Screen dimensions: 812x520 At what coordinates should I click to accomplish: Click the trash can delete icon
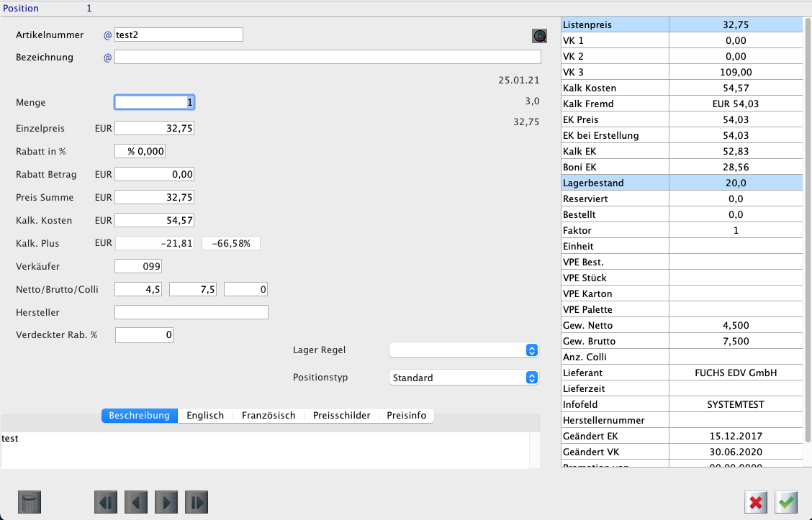pos(30,501)
